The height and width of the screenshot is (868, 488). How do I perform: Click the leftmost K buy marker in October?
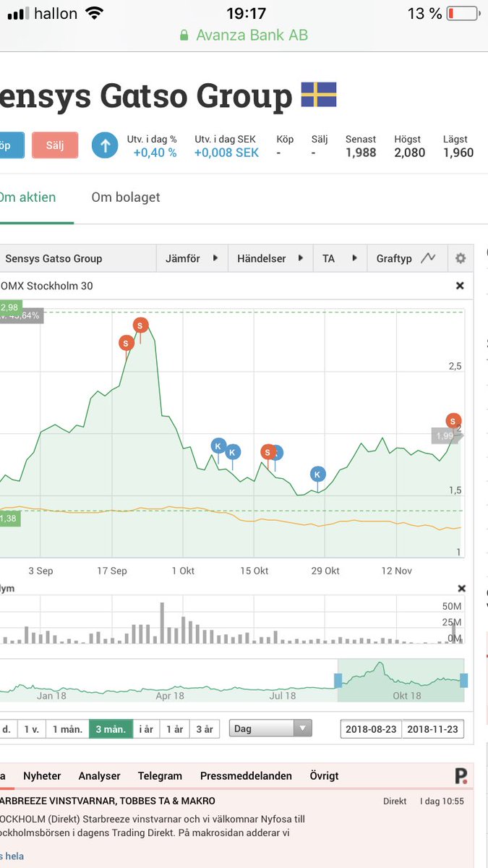tap(218, 446)
